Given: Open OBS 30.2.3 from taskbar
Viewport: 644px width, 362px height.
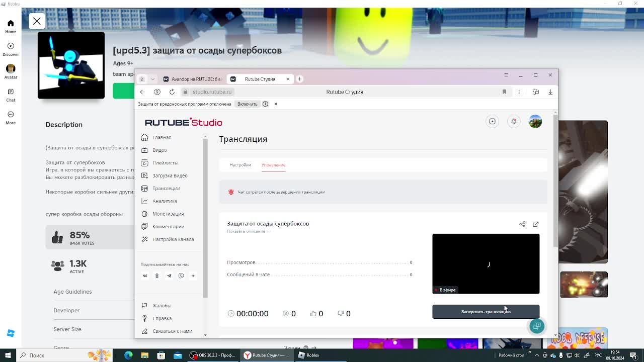Looking at the screenshot, I should 212,355.
